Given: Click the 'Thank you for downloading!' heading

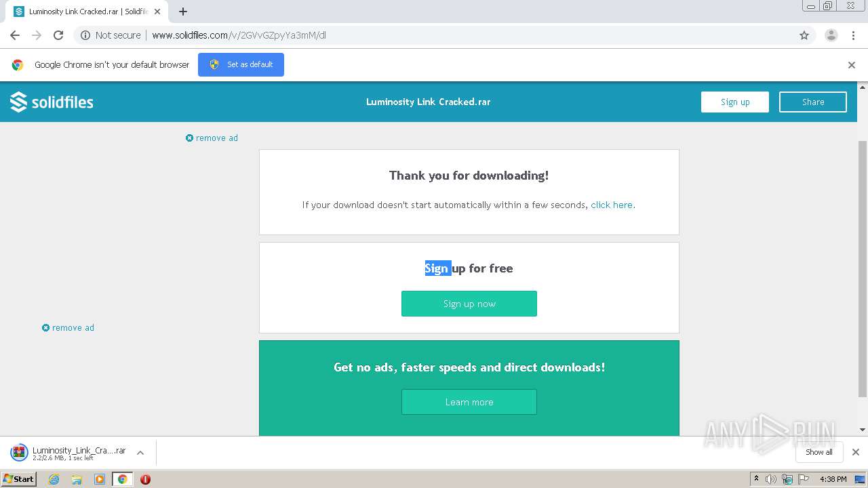Looking at the screenshot, I should [x=469, y=176].
